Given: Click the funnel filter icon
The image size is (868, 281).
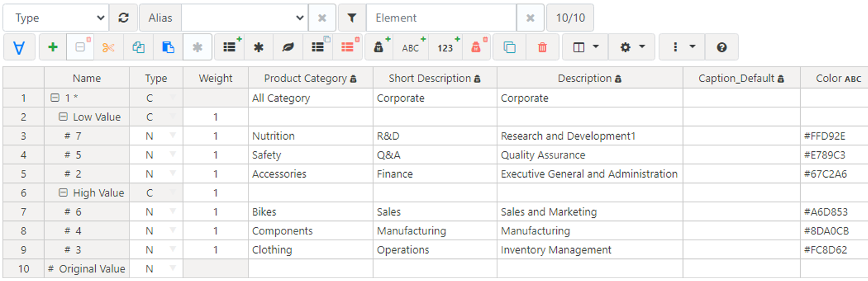Looking at the screenshot, I should 352,18.
